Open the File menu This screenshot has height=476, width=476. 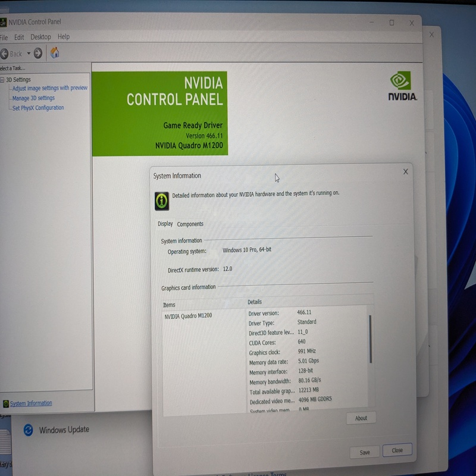(x=4, y=37)
